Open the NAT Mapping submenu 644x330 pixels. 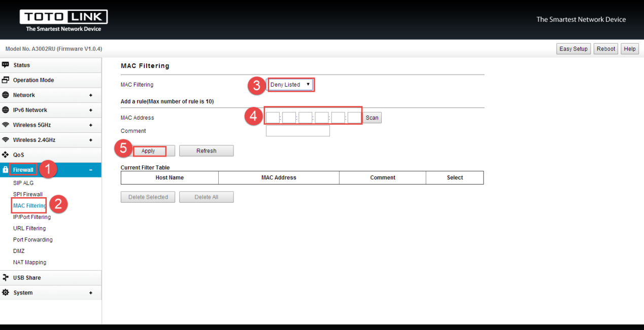(x=29, y=262)
